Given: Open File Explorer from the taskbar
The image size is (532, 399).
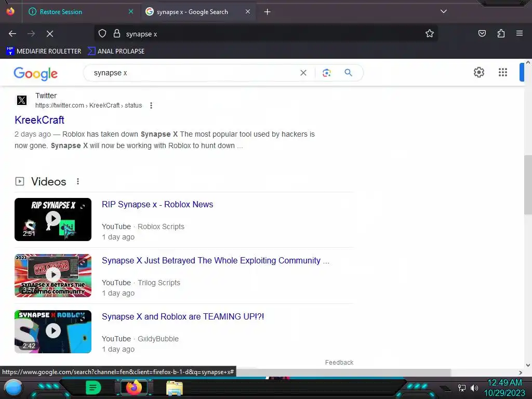Looking at the screenshot, I should (175, 388).
